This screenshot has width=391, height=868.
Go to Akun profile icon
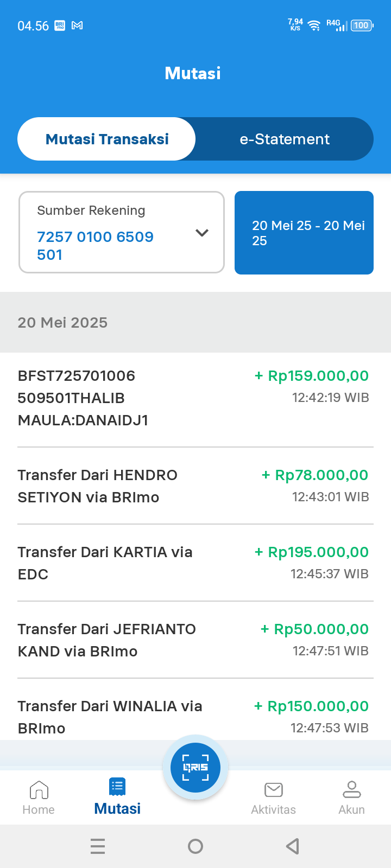tap(351, 789)
